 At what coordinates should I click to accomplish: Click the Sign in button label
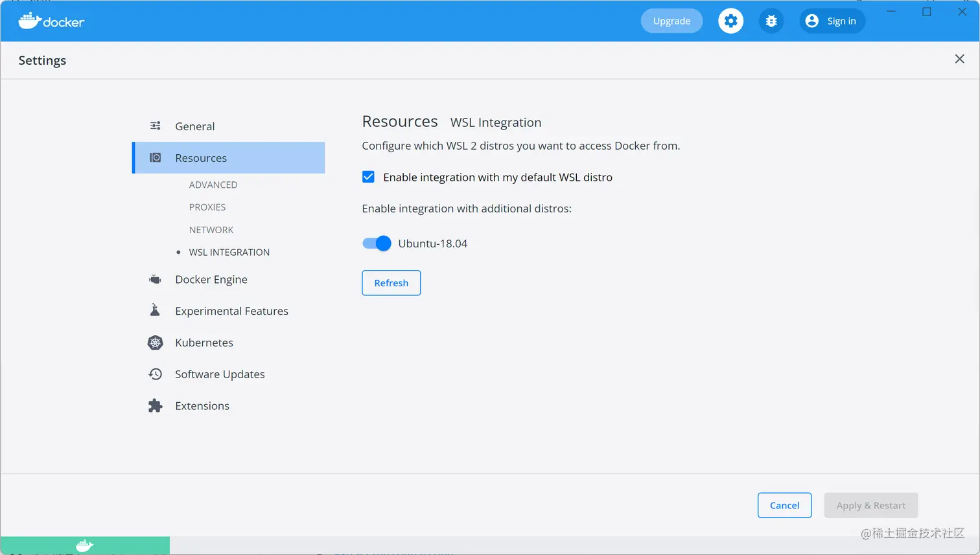pyautogui.click(x=841, y=21)
